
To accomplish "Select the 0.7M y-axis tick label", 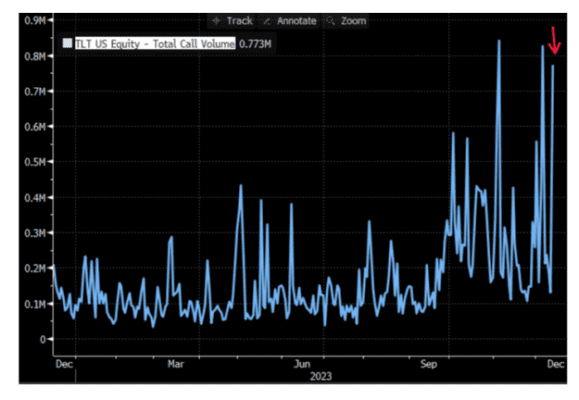I will click(x=35, y=91).
